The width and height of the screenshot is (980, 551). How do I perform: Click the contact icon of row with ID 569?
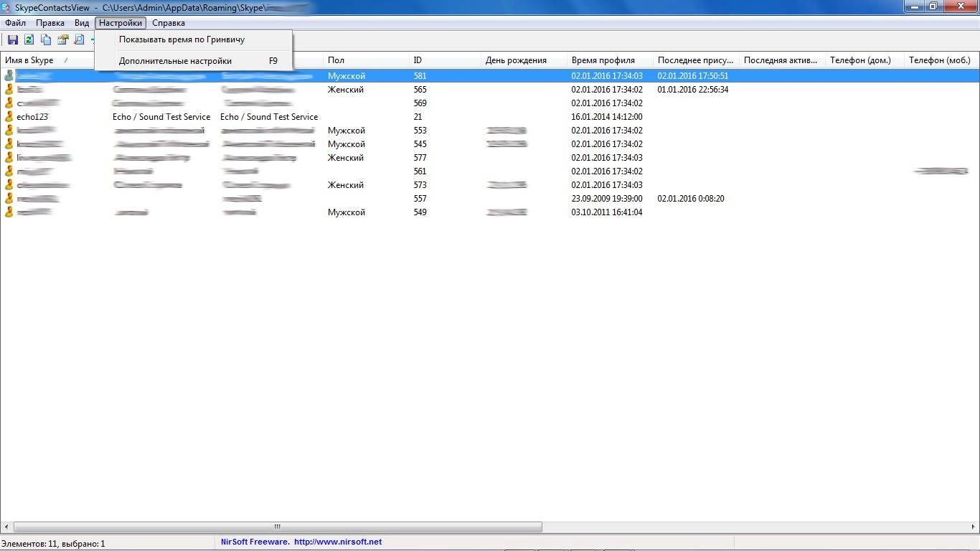tap(9, 103)
